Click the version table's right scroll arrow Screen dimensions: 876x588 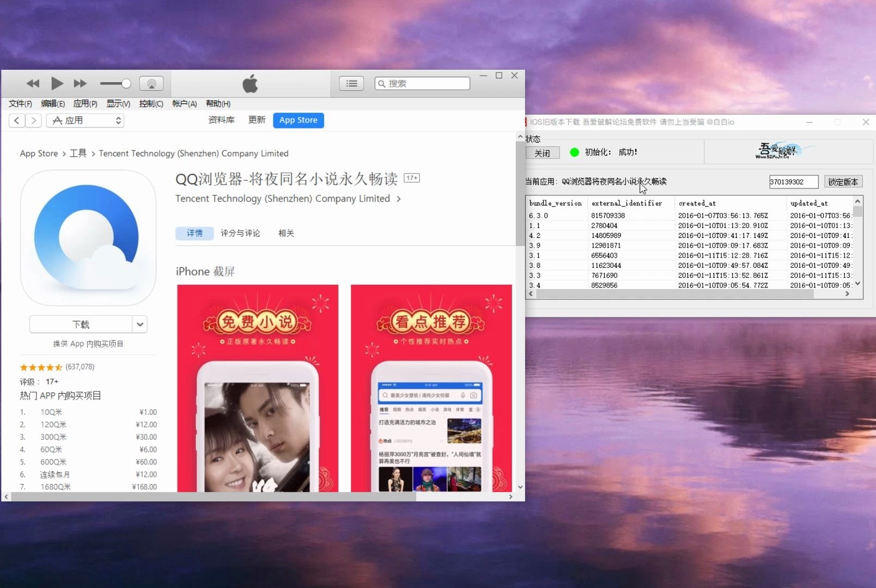[x=847, y=294]
